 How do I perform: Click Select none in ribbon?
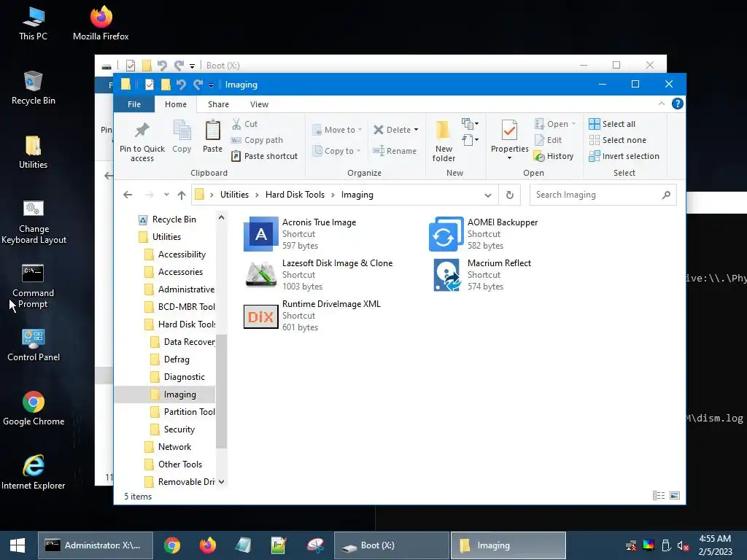coord(618,140)
